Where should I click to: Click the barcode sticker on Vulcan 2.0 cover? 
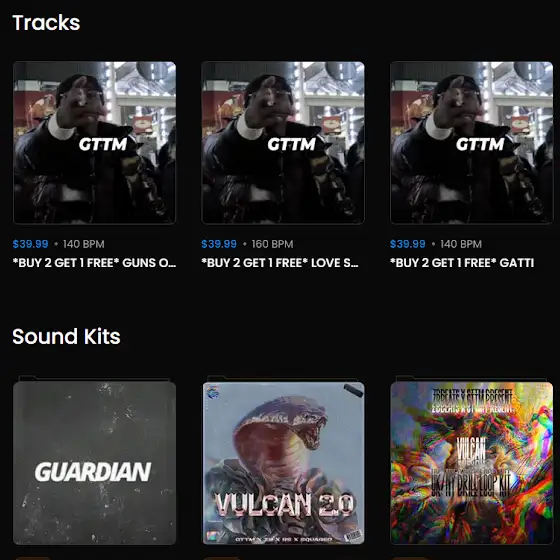[353, 535]
